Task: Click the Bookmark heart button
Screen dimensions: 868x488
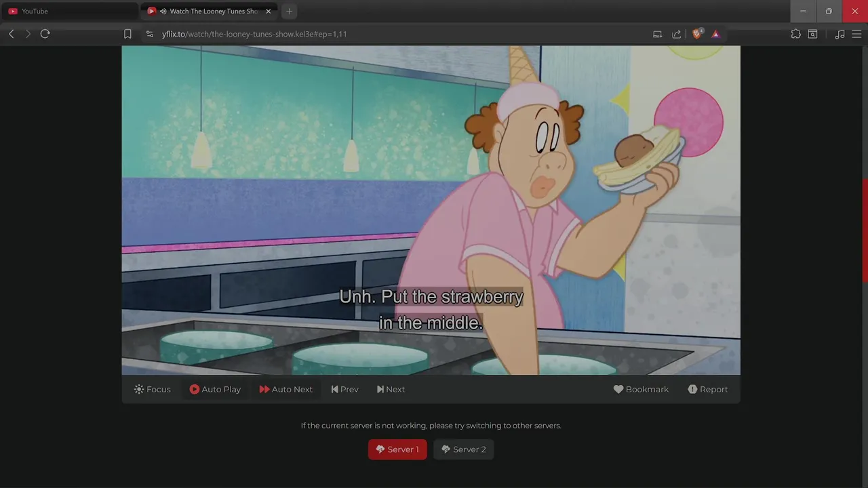Action: pos(641,389)
